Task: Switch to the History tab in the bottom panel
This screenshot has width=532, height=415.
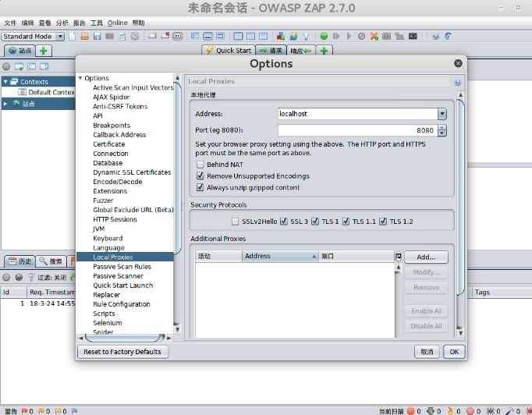Action: coord(20,261)
